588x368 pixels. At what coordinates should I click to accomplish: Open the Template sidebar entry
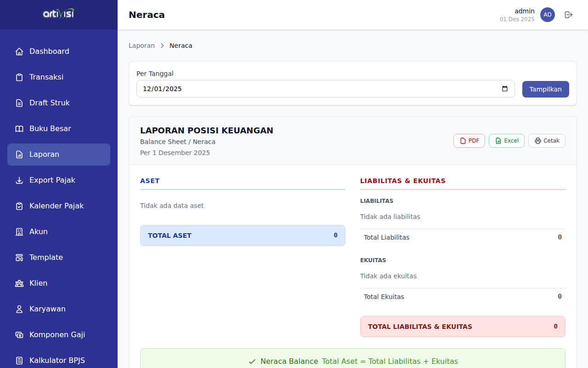coord(46,258)
